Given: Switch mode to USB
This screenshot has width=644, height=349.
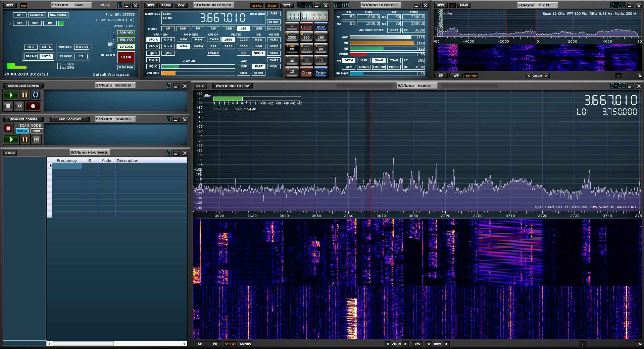Looking at the screenshot, I should coord(259,28).
